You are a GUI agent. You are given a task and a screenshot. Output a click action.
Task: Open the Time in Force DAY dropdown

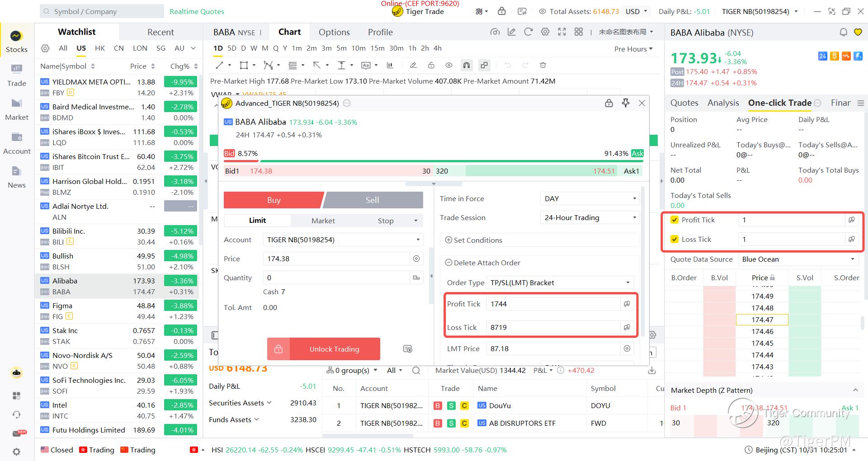(x=590, y=198)
